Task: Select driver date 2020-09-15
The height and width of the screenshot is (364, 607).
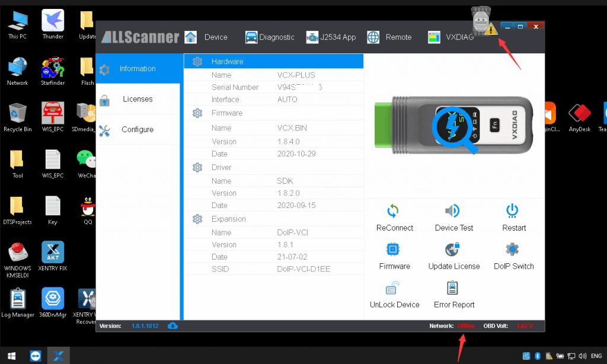Action: [x=296, y=205]
